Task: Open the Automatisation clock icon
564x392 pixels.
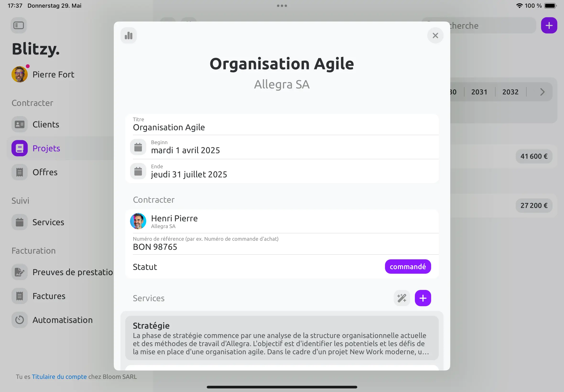Action: [x=19, y=320]
